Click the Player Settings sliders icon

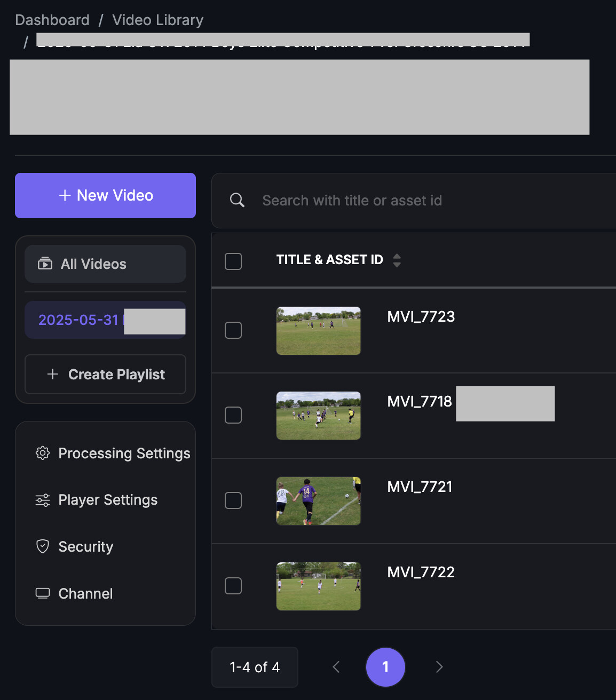[43, 500]
